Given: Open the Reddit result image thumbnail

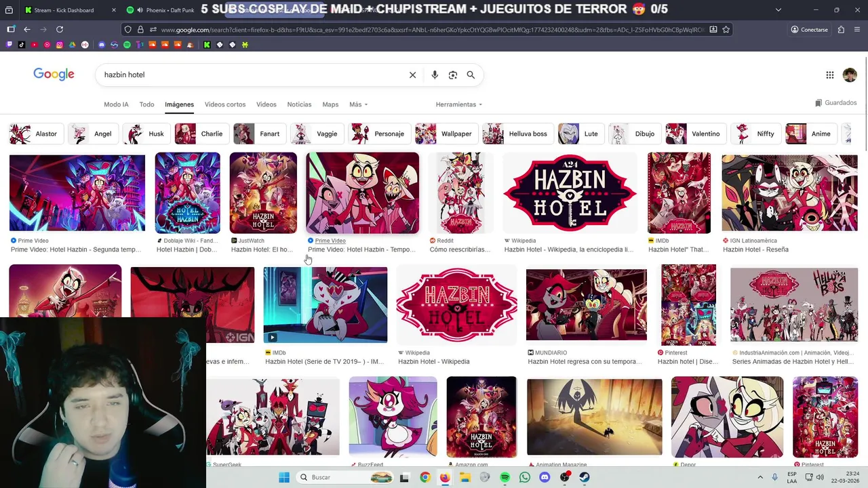Looking at the screenshot, I should [460, 192].
